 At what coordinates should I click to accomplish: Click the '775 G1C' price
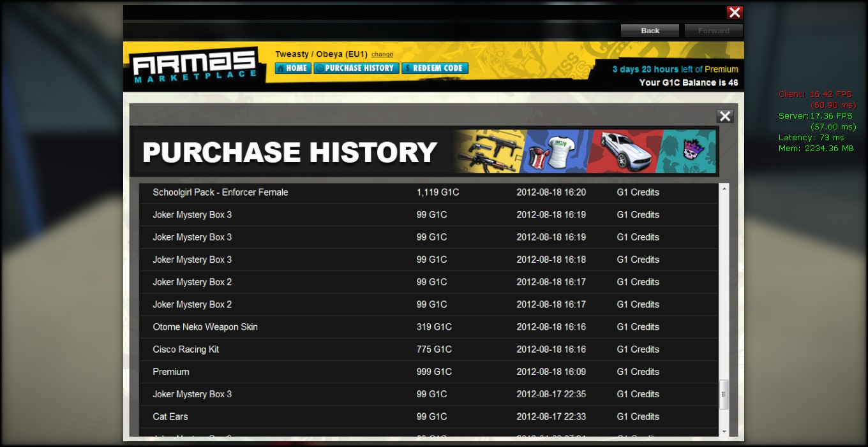(434, 349)
